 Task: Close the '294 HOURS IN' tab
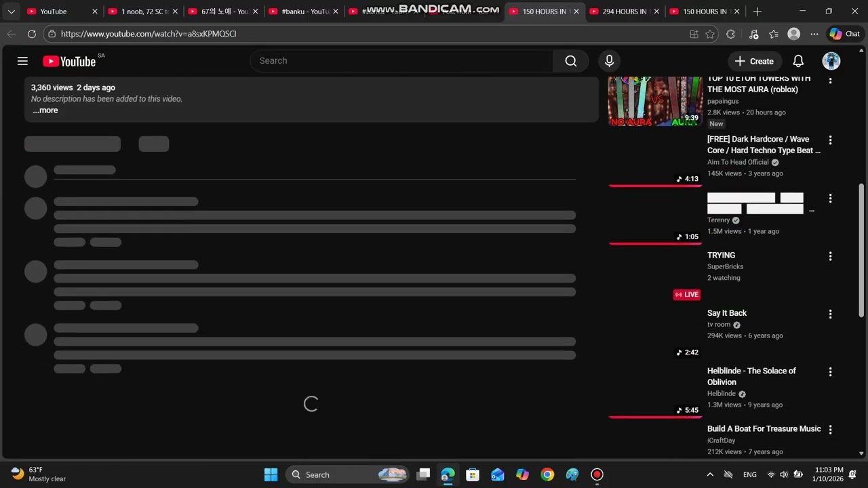656,12
